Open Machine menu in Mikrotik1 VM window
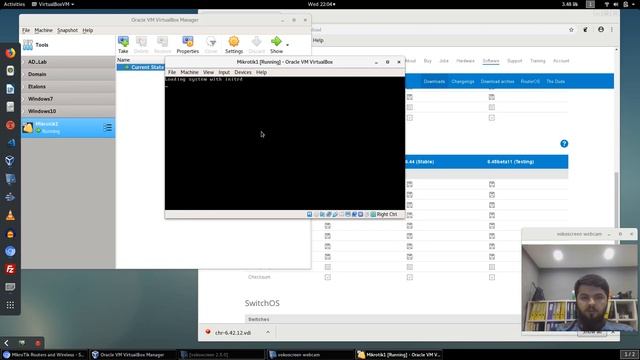The image size is (640, 360). click(189, 72)
